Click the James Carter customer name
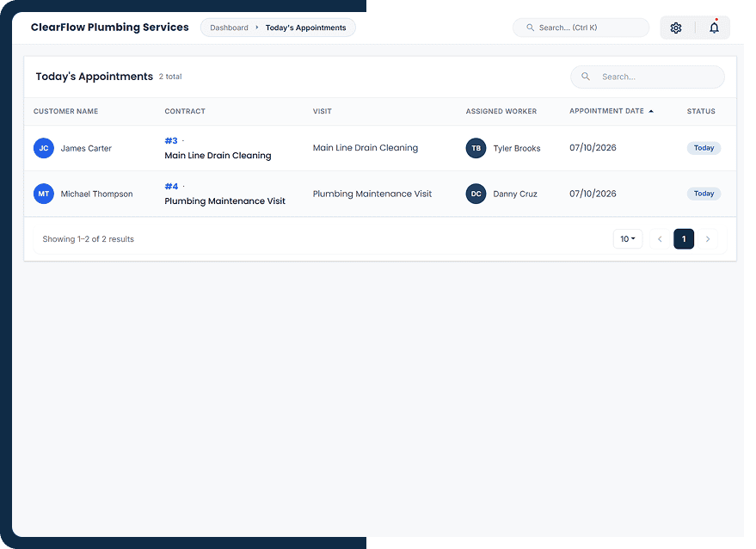The image size is (756, 549). (86, 149)
